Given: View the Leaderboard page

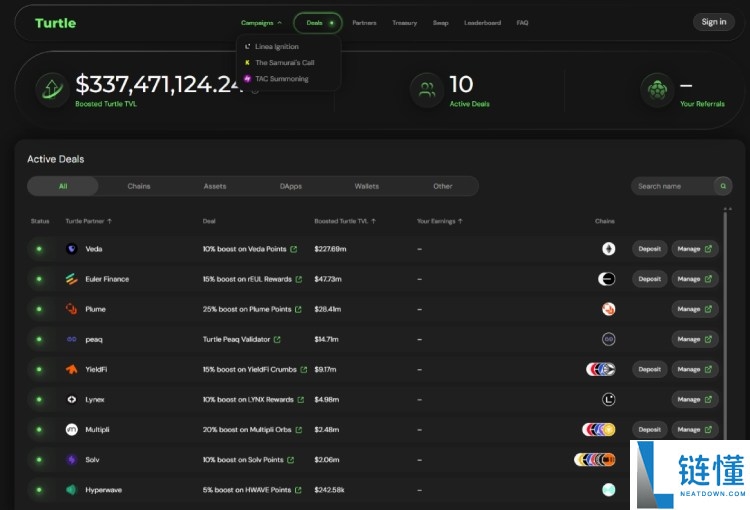Looking at the screenshot, I should point(482,22).
